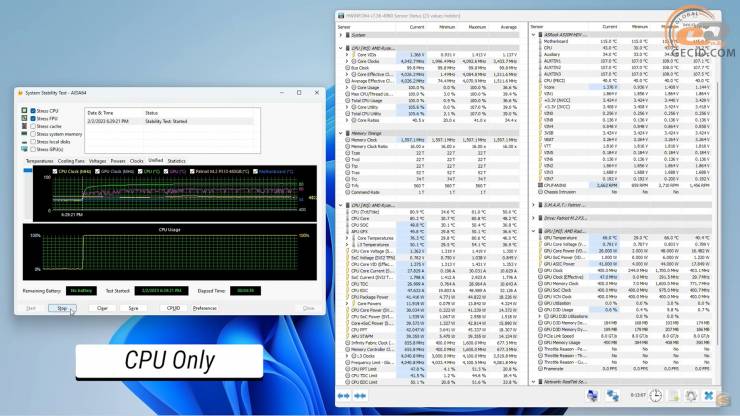This screenshot has width=740, height=416.
Task: Collapse the Memory Timings group
Action: coord(341,133)
